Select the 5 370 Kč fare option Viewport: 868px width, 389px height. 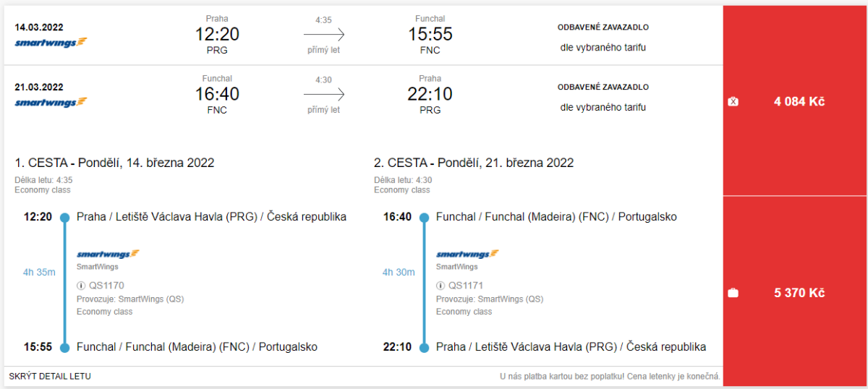pyautogui.click(x=799, y=293)
